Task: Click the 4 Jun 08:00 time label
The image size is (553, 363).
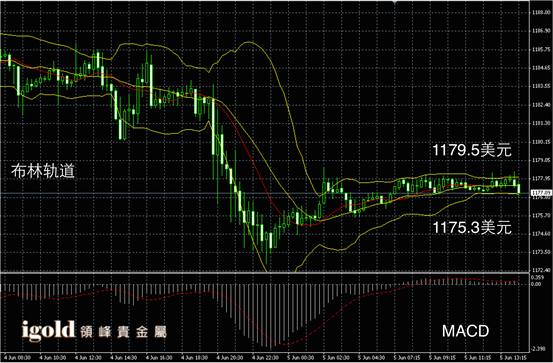Action: [17, 358]
